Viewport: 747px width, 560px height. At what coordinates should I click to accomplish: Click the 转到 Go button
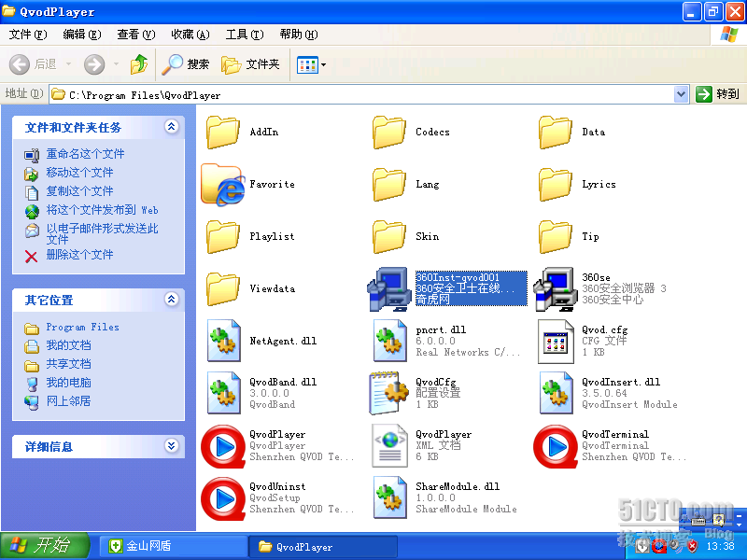tap(717, 94)
